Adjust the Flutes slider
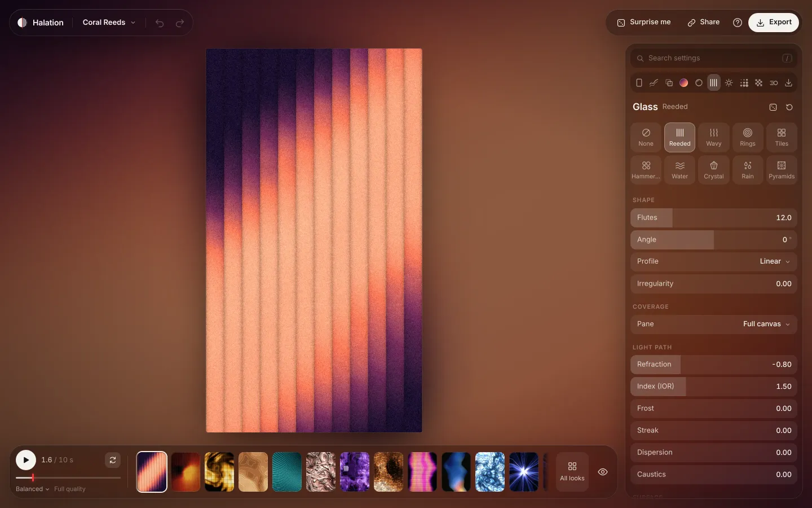The image size is (812, 508). click(x=714, y=218)
